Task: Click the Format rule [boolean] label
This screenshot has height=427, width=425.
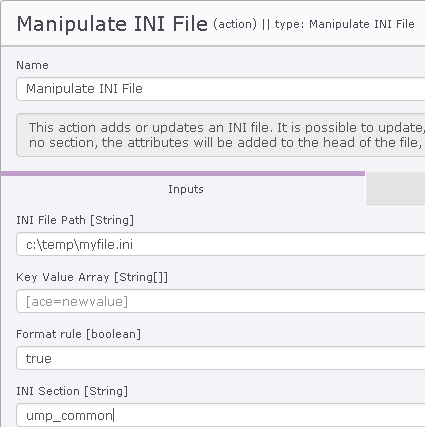Action: [x=78, y=334]
